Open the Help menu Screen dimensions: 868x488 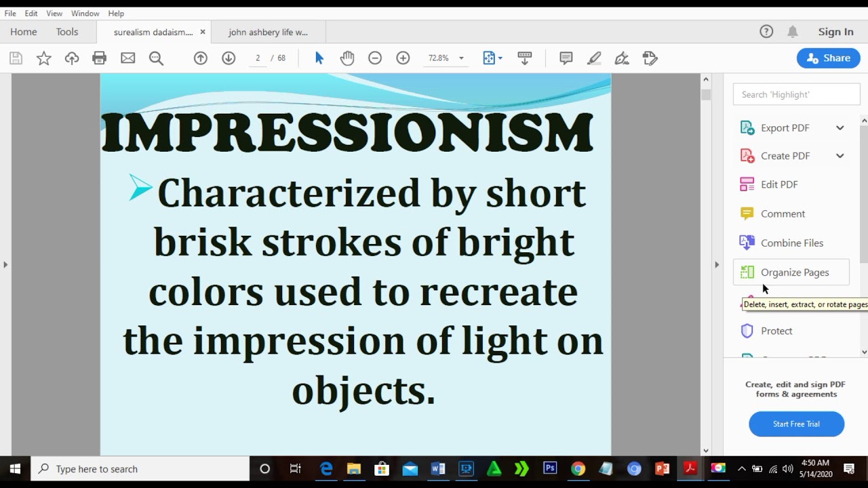(x=116, y=14)
